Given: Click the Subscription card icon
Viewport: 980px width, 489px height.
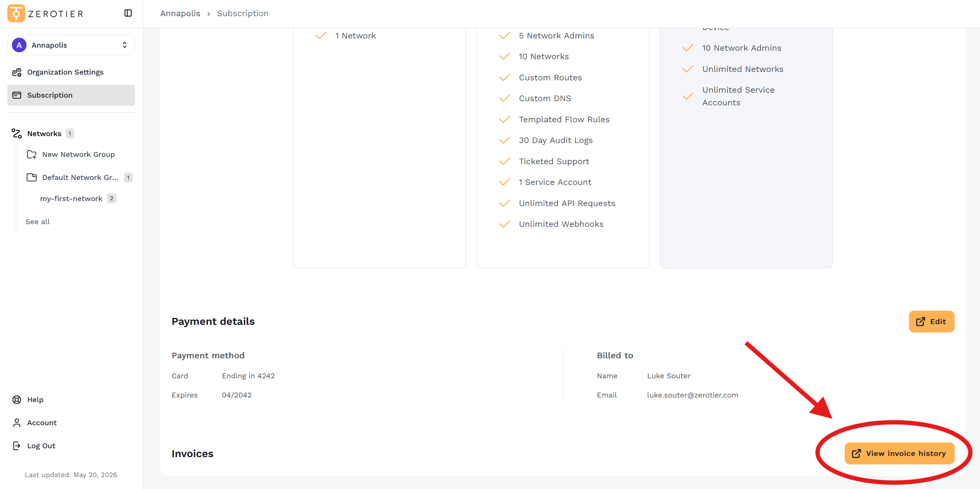Looking at the screenshot, I should pos(17,95).
